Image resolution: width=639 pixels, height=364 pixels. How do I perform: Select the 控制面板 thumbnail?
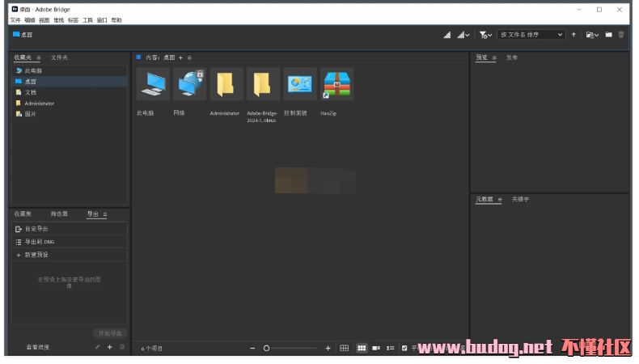[x=300, y=84]
